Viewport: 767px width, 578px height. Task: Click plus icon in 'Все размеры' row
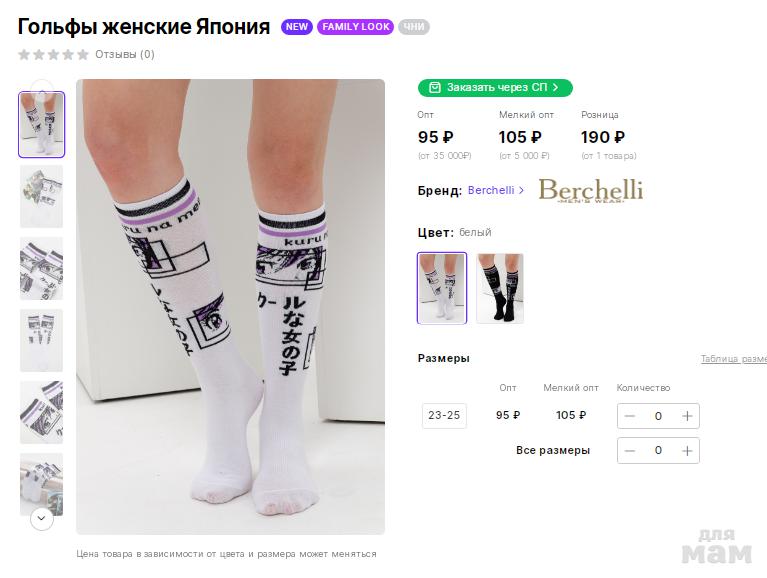point(687,451)
